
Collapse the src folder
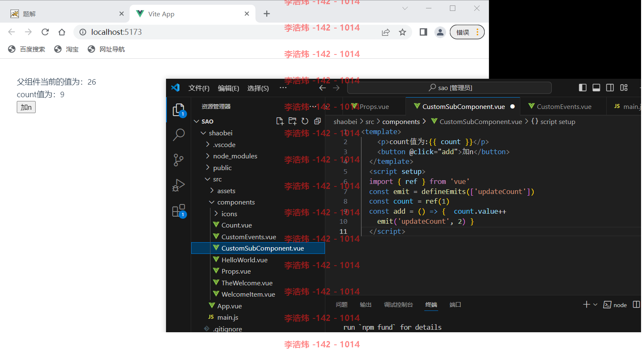tap(208, 179)
